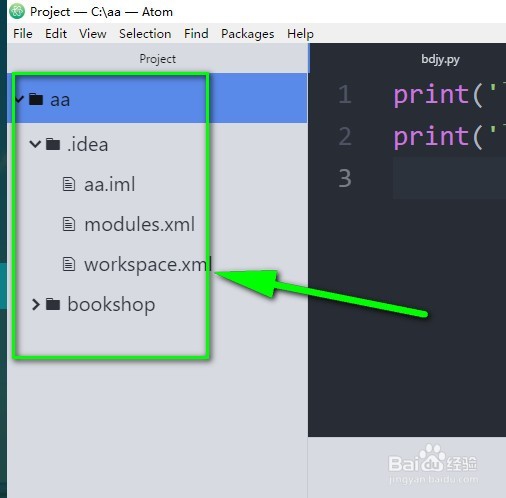Open the Selection menu
Image resolution: width=506 pixels, height=498 pixels.
point(145,34)
